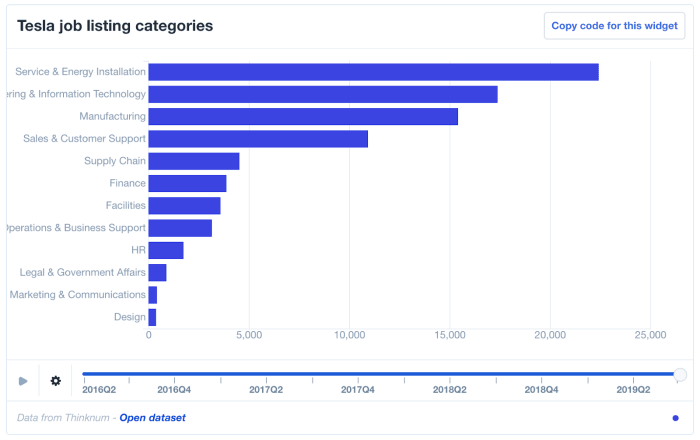Click the 'Tesla job listing categories' title
Screen dimensions: 700x440
point(115,26)
